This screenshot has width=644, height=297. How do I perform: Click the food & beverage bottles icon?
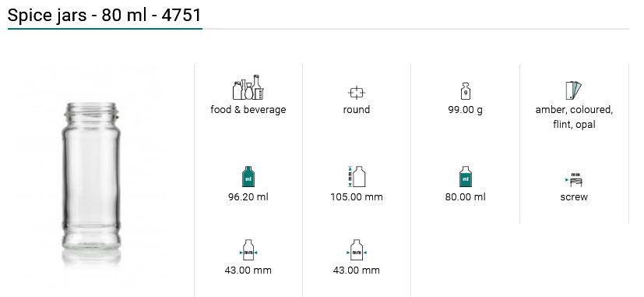point(248,87)
